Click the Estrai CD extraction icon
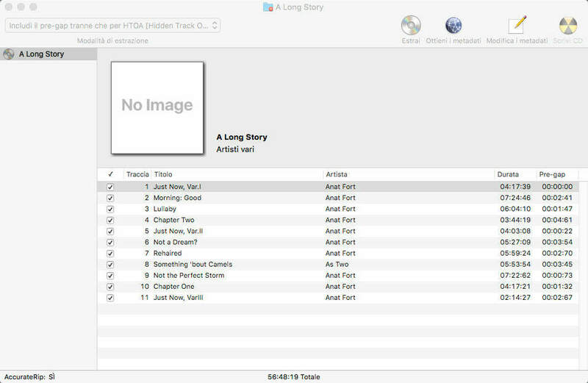Viewport: 588px width, 383px height. (x=411, y=26)
